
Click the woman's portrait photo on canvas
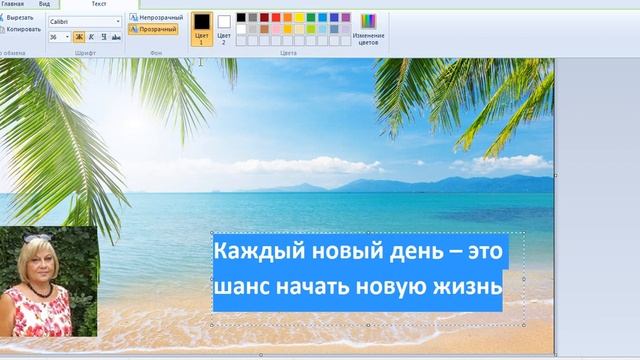49,282
